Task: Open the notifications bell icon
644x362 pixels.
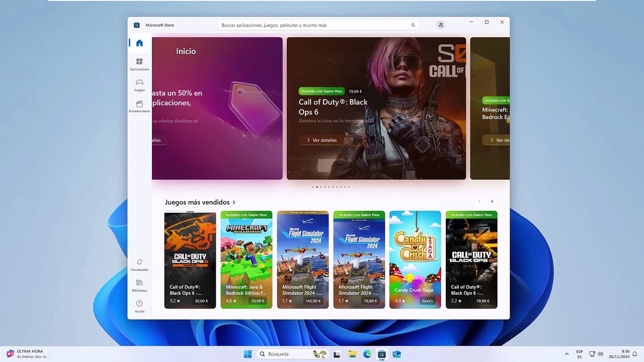Action: (635, 354)
